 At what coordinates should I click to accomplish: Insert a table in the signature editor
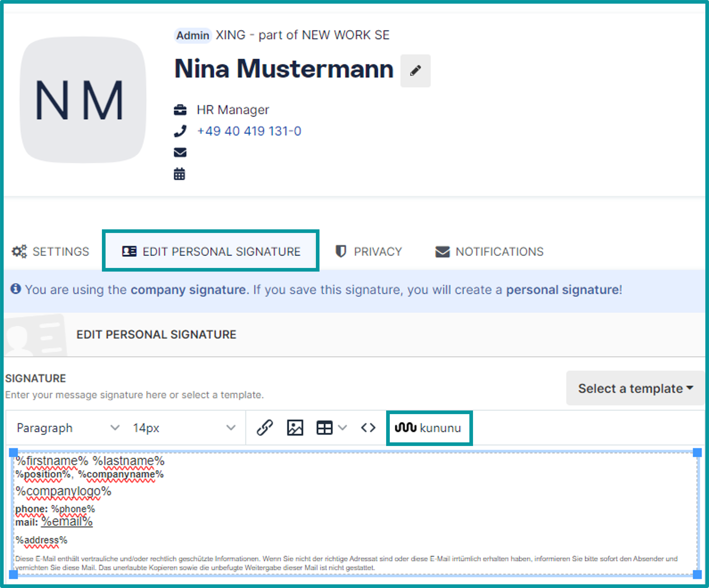coord(324,427)
